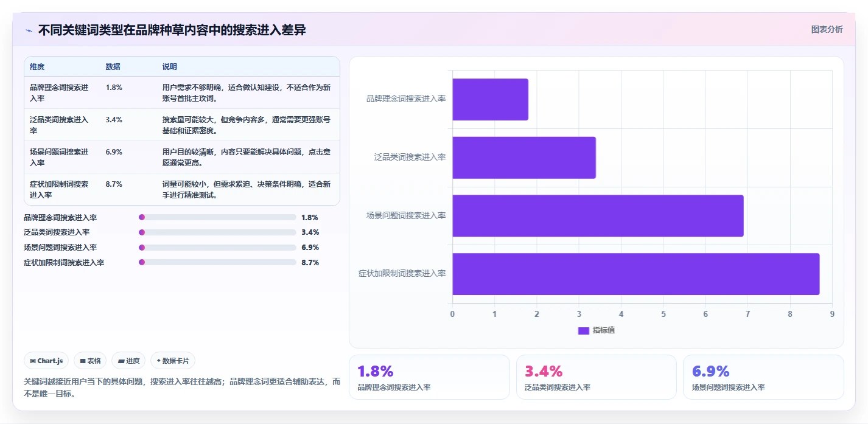Click the description starting 词量可能较小
Viewport: 868px width, 424px height.
[x=247, y=189]
